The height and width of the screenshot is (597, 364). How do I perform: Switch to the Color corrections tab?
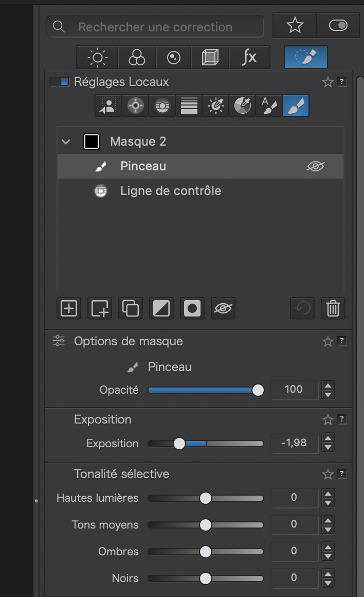tap(137, 58)
